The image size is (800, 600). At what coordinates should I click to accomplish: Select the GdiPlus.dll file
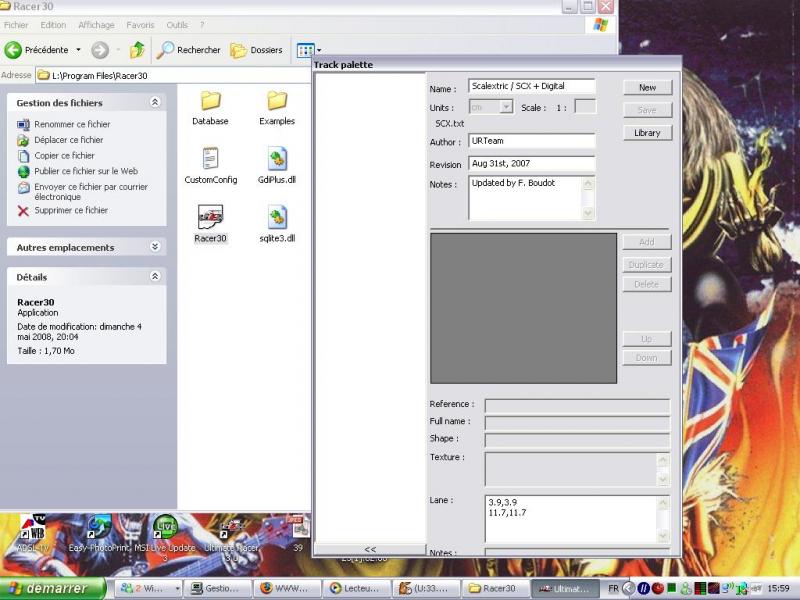[277, 159]
